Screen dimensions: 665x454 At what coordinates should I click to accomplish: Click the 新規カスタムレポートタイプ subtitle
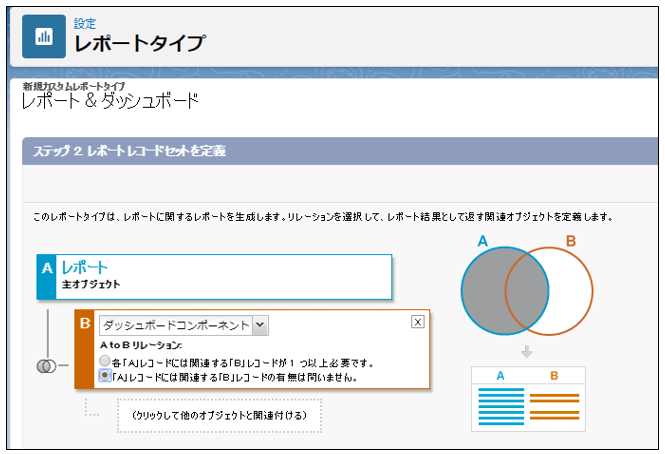click(x=74, y=86)
